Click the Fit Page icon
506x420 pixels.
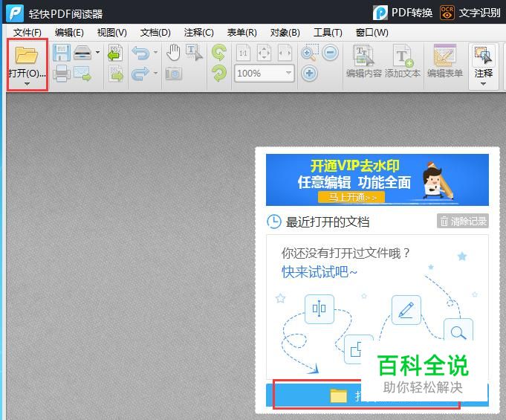(264, 53)
